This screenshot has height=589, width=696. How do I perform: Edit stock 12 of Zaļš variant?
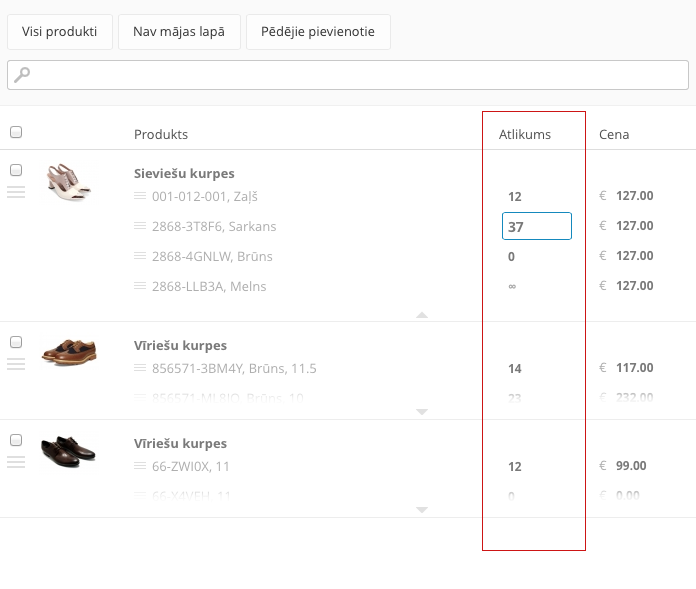515,197
